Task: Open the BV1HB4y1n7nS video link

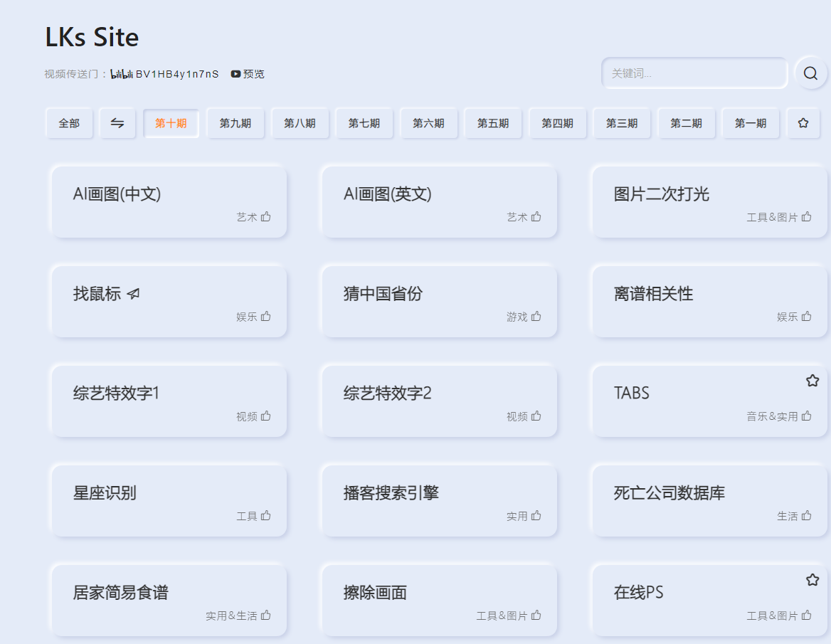Action: (177, 74)
